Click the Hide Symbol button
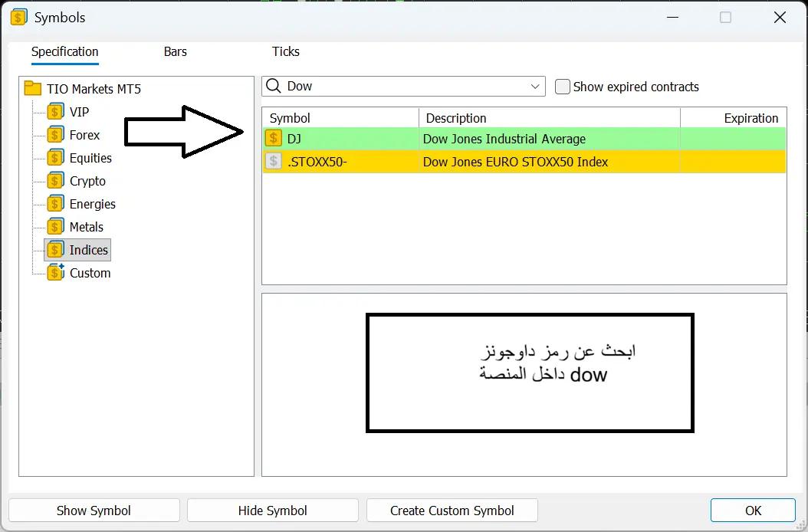 [273, 511]
